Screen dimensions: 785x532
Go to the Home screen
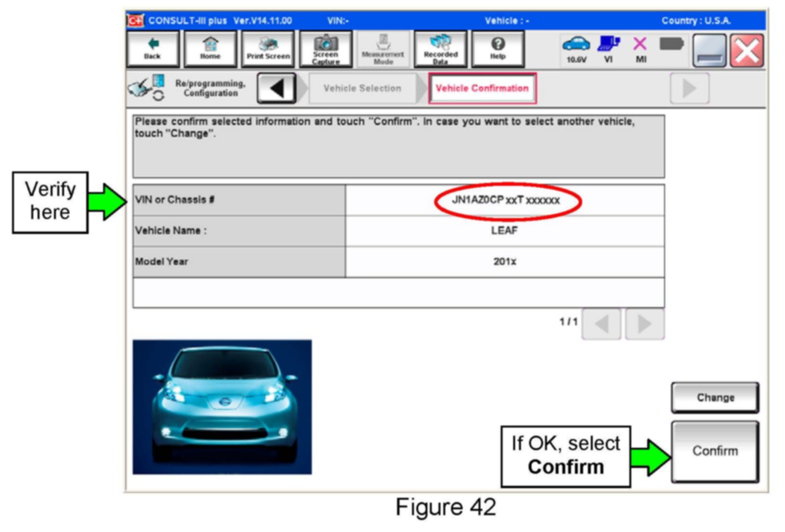click(x=210, y=49)
